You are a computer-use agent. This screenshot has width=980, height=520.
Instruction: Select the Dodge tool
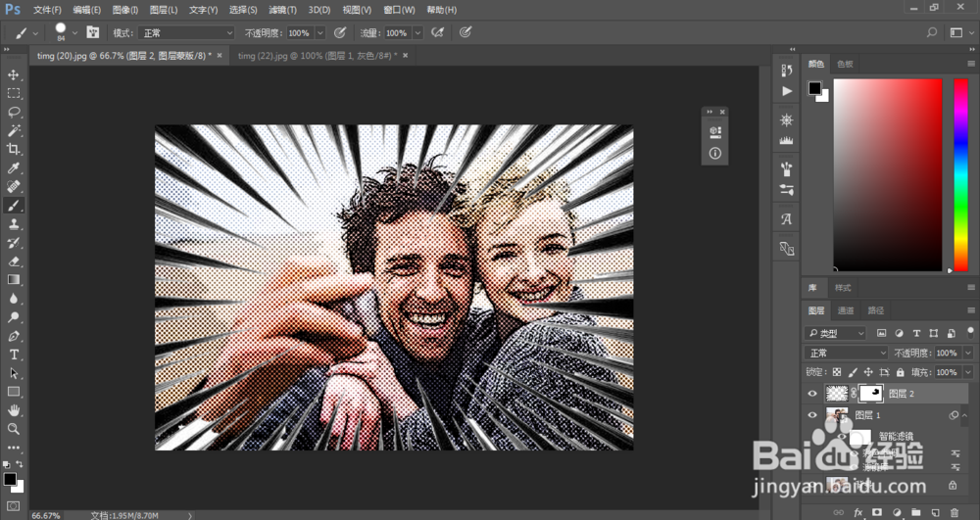(13, 317)
